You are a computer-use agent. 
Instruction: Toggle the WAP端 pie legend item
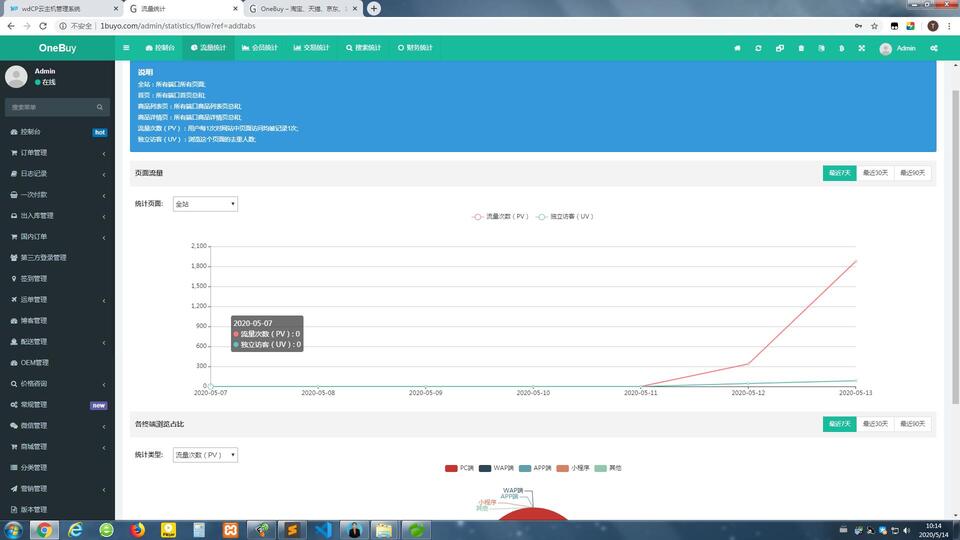(496, 468)
